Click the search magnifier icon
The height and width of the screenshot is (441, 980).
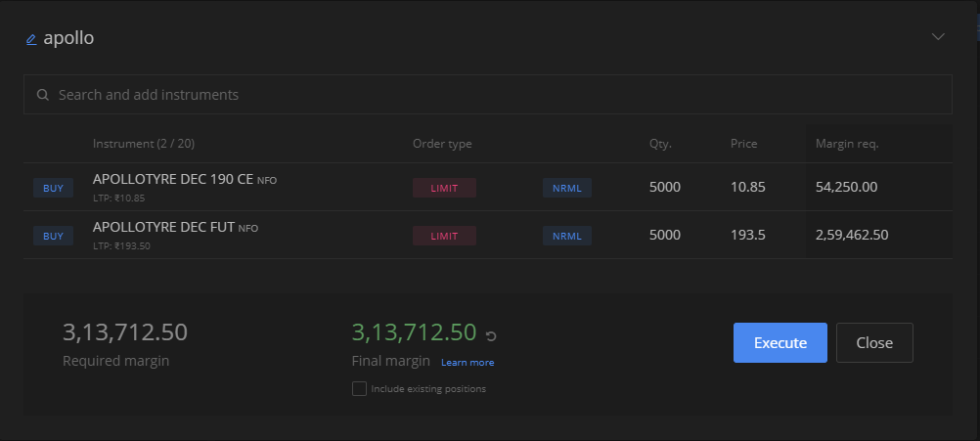[42, 95]
